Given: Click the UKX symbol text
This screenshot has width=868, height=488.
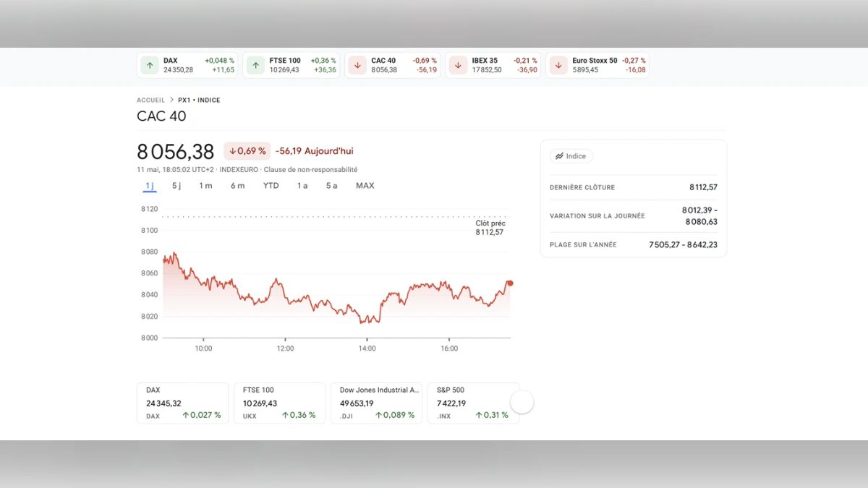Looking at the screenshot, I should click(250, 416).
